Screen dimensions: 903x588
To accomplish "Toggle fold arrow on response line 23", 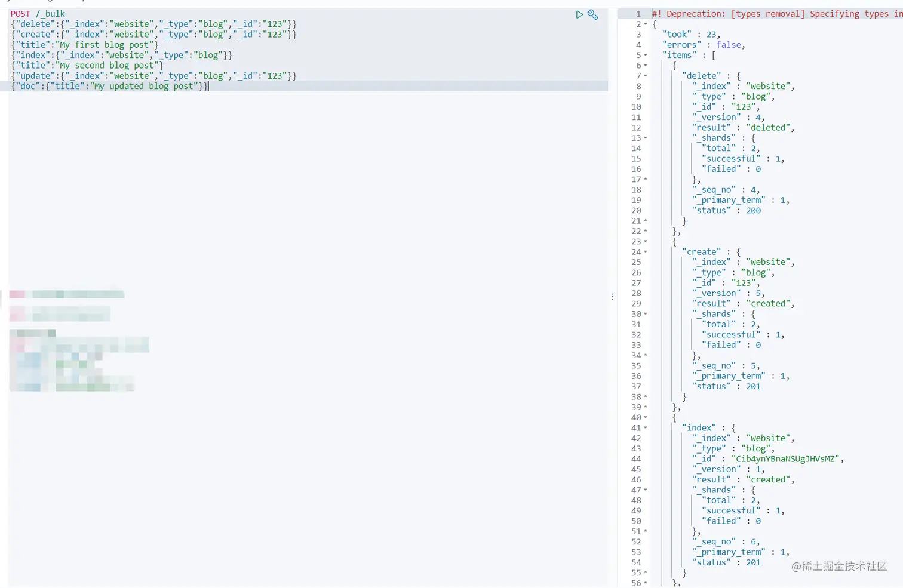I will coord(646,242).
